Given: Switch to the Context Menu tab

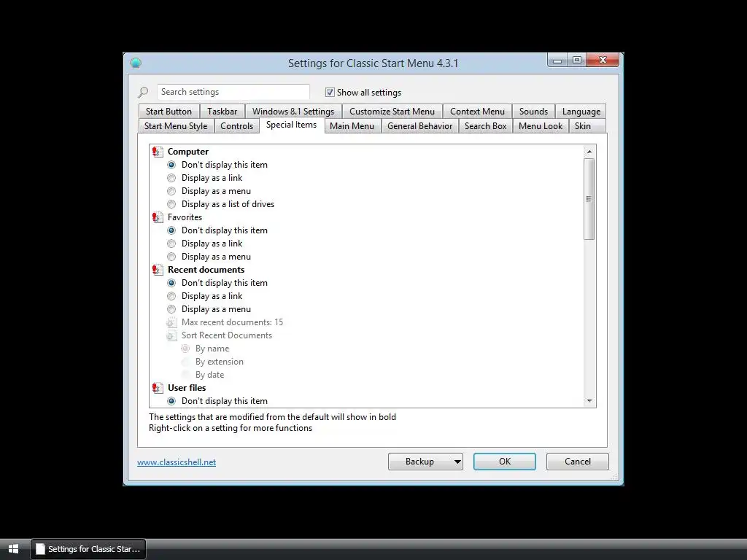Looking at the screenshot, I should coord(477,112).
